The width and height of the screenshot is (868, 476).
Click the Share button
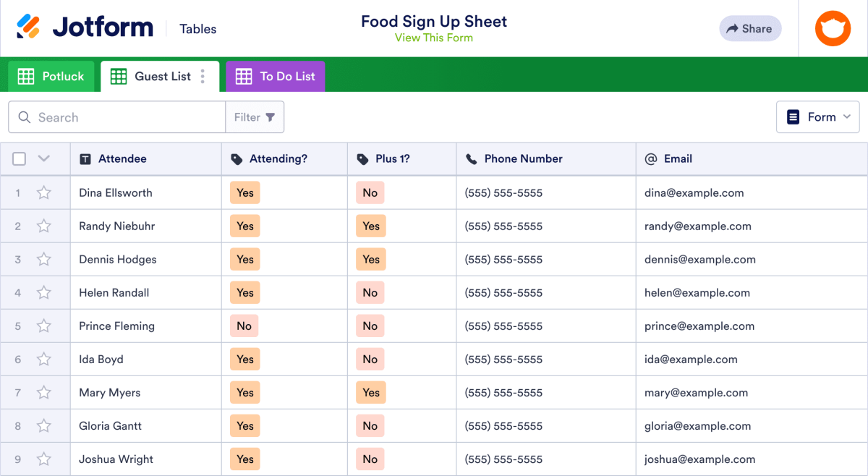click(x=750, y=28)
